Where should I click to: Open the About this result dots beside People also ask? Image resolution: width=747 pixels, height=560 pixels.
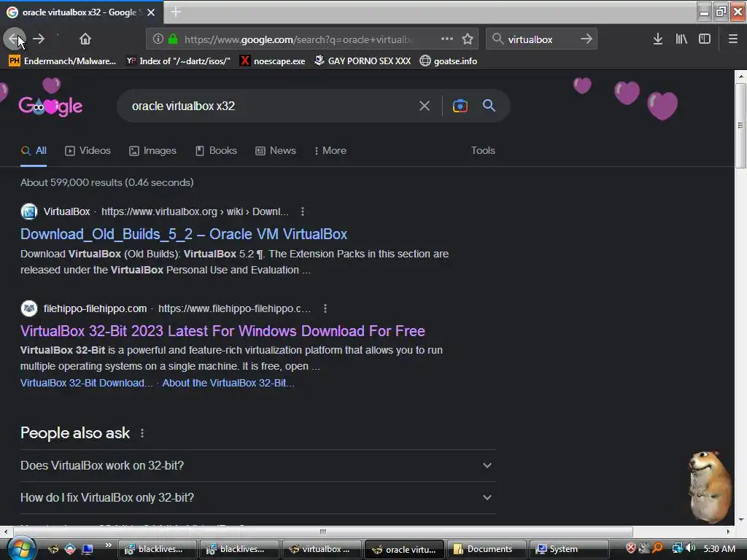coord(142,433)
